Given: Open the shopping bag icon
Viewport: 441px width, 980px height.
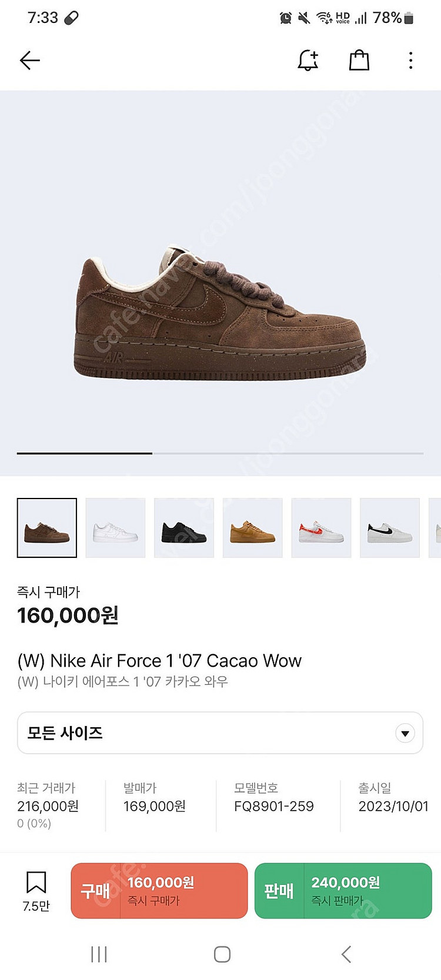Looking at the screenshot, I should [359, 60].
